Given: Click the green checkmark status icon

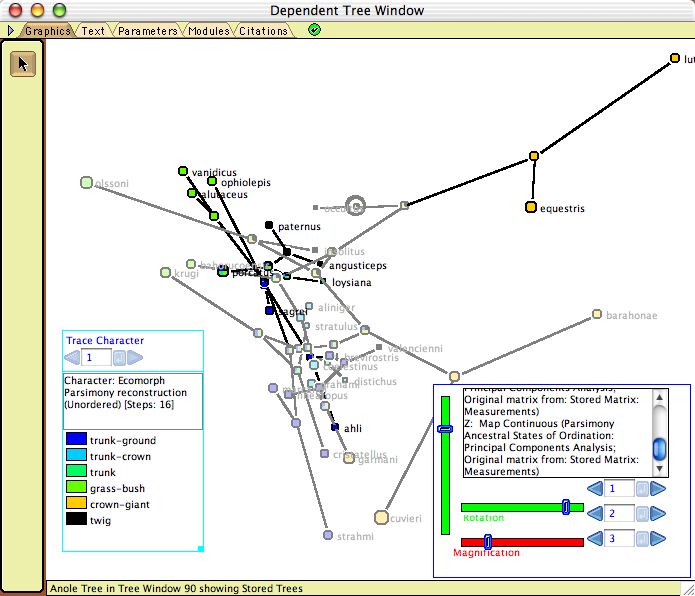Looking at the screenshot, I should [314, 30].
